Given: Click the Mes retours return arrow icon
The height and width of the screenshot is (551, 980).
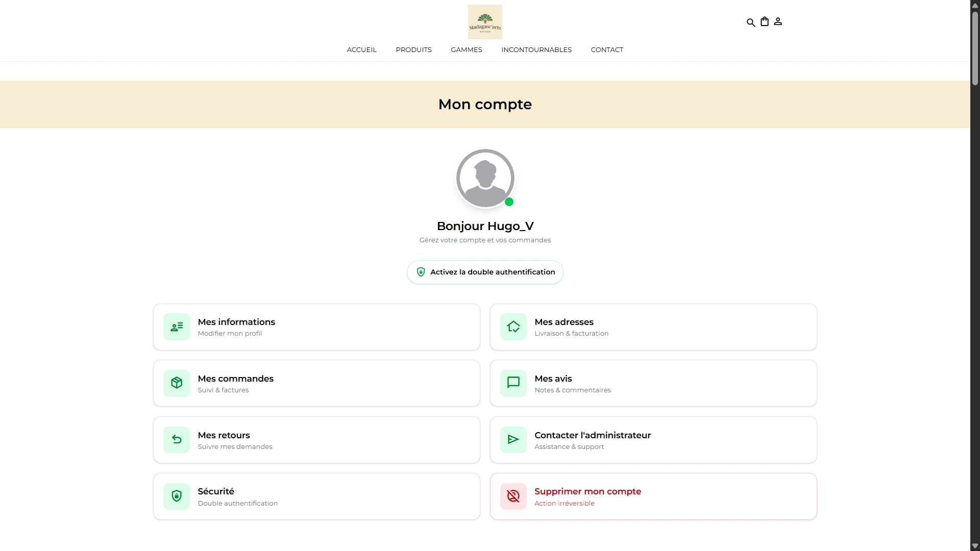Looking at the screenshot, I should (x=177, y=440).
